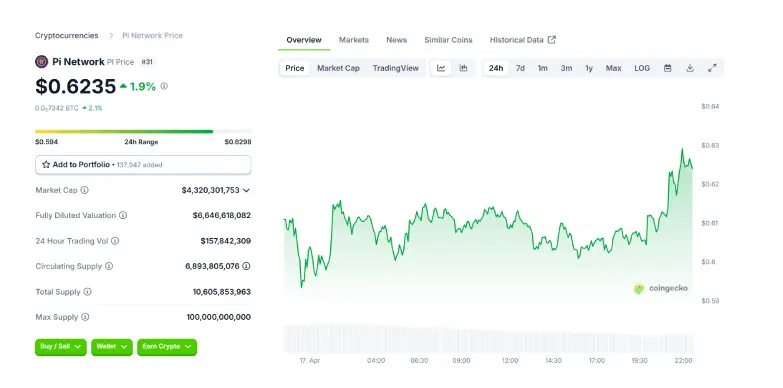783x388 pixels.
Task: Select the Price chart toggle
Action: click(x=295, y=68)
